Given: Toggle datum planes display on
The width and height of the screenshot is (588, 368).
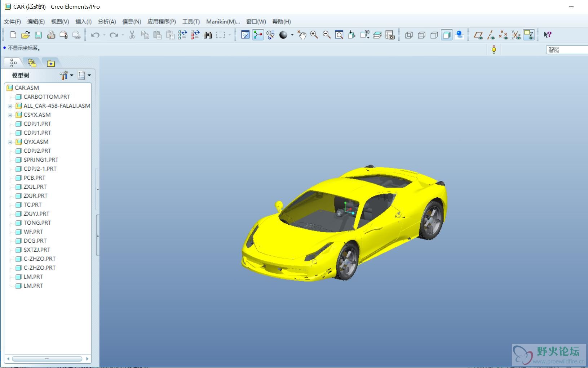Looking at the screenshot, I should [478, 35].
